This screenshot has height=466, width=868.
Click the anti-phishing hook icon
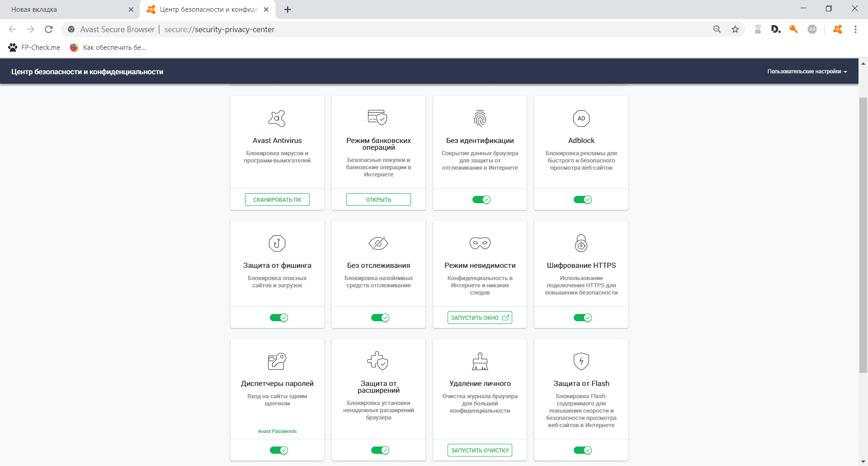click(277, 243)
